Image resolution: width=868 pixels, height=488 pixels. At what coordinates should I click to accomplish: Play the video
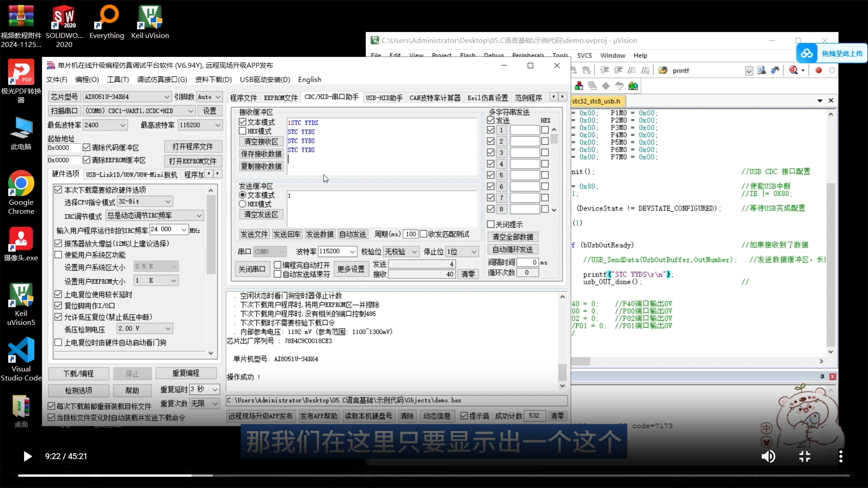click(x=28, y=456)
